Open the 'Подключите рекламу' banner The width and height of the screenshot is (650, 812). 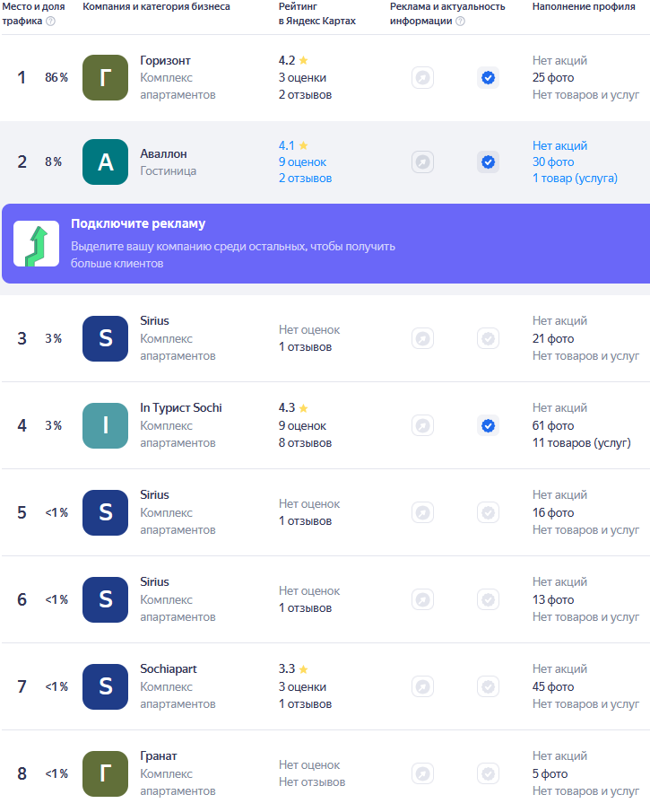click(x=326, y=243)
